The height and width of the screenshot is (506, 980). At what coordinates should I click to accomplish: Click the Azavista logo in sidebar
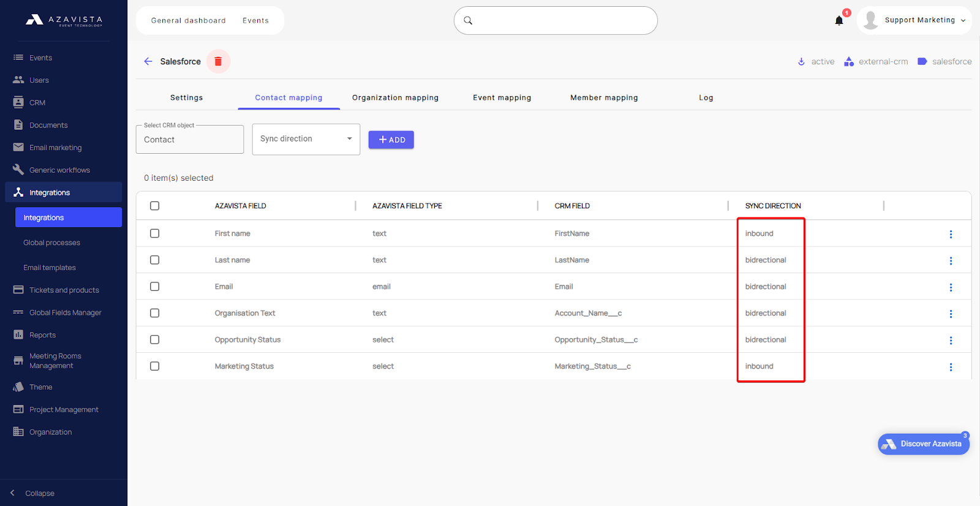coord(64,20)
